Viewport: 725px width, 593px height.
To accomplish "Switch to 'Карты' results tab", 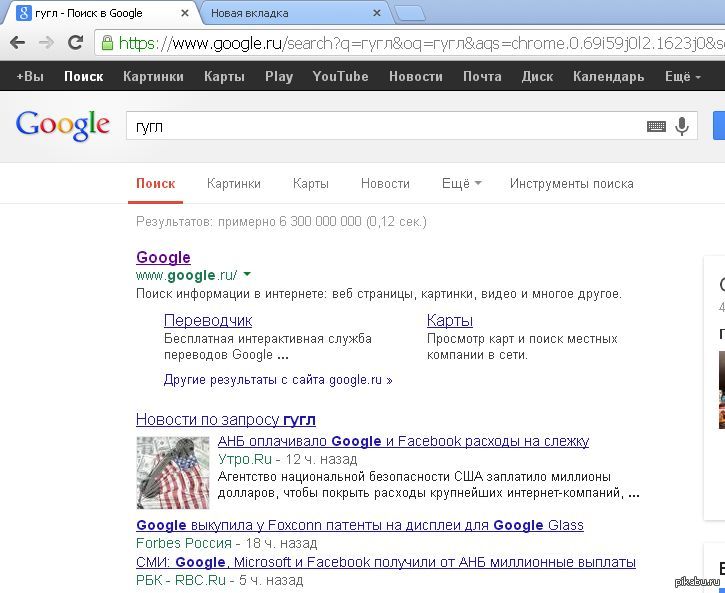I will click(x=311, y=183).
